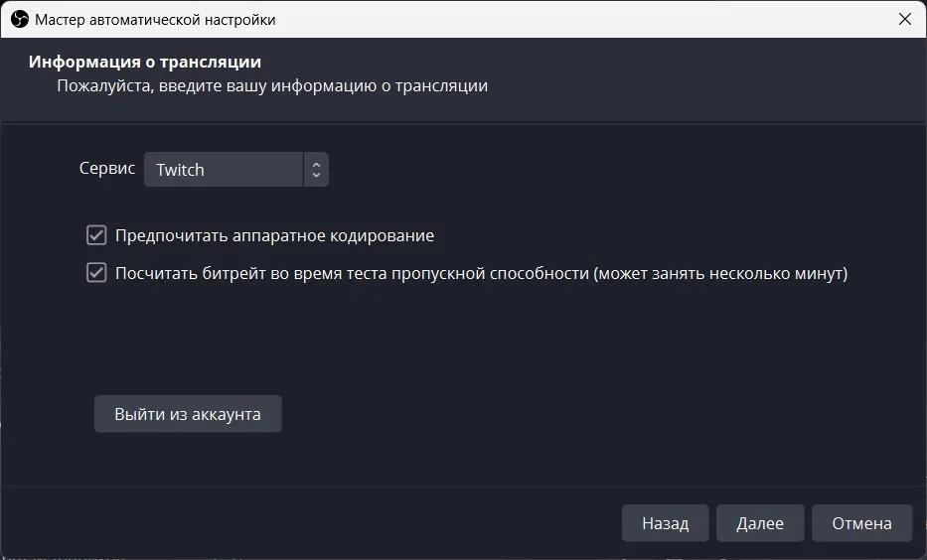
Task: Click the upward chevron on the Twitch combo box
Action: click(x=316, y=164)
